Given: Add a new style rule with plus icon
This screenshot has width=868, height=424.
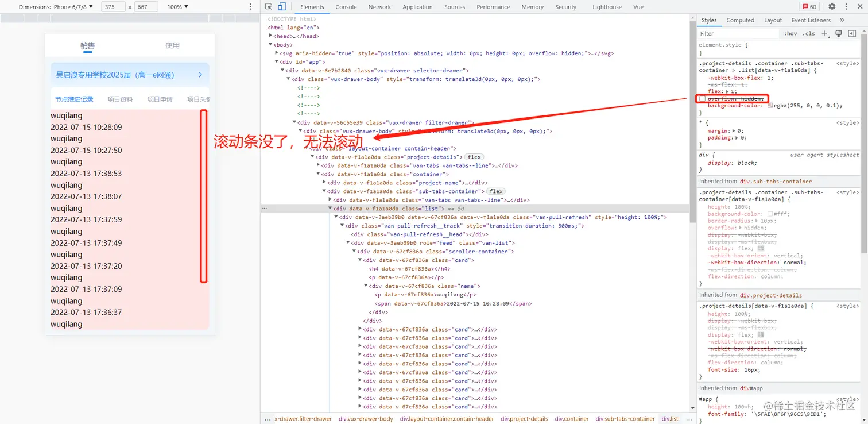Looking at the screenshot, I should pos(825,33).
